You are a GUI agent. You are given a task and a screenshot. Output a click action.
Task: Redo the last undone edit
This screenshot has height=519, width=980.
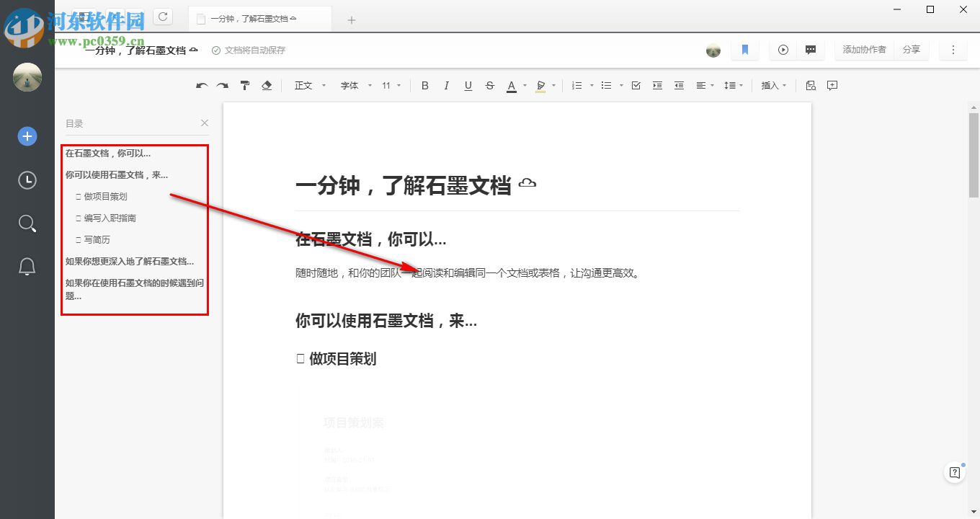223,86
